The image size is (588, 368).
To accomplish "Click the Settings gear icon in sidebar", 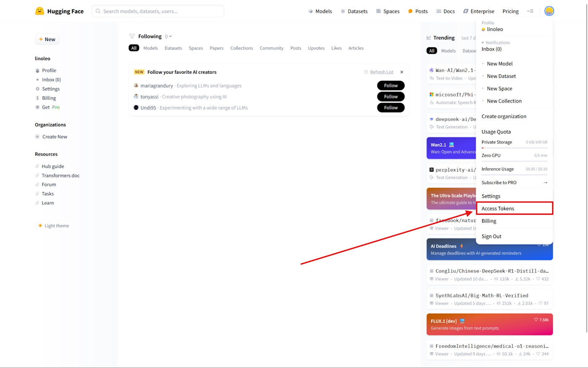I will click(x=37, y=89).
